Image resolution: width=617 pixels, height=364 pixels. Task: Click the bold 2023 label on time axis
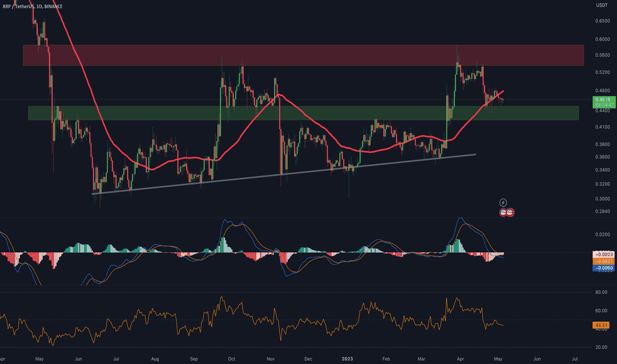[347, 359]
